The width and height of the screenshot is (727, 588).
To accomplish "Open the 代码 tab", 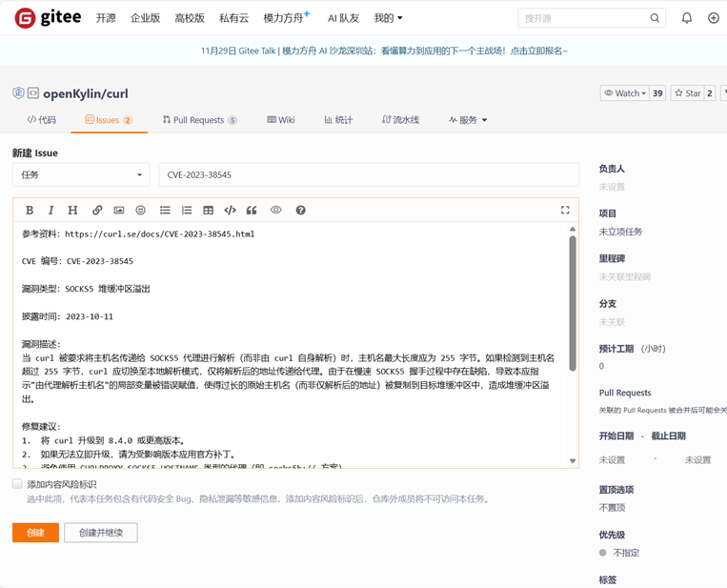I will 41,120.
